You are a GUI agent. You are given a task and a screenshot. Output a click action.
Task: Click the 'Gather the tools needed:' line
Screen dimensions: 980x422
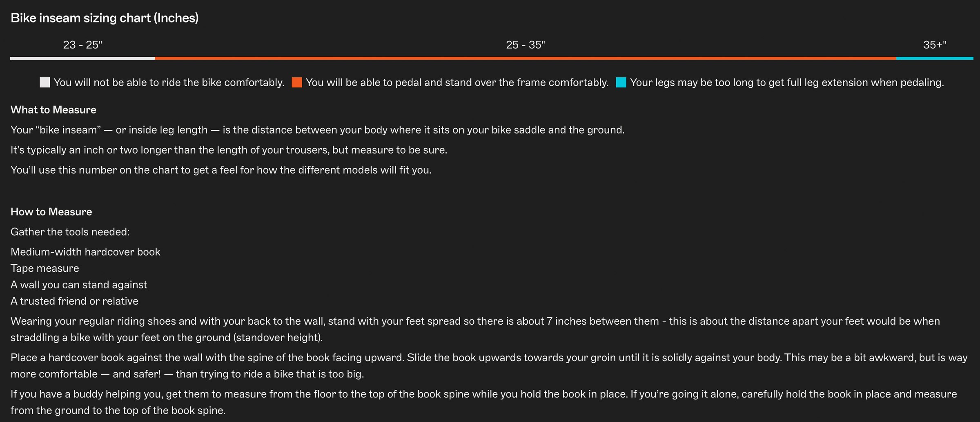point(70,232)
